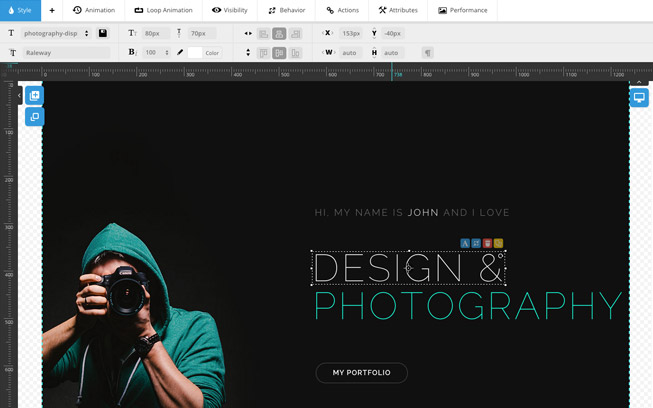Click the desktop device preview icon
This screenshot has width=653, height=408.
[640, 98]
